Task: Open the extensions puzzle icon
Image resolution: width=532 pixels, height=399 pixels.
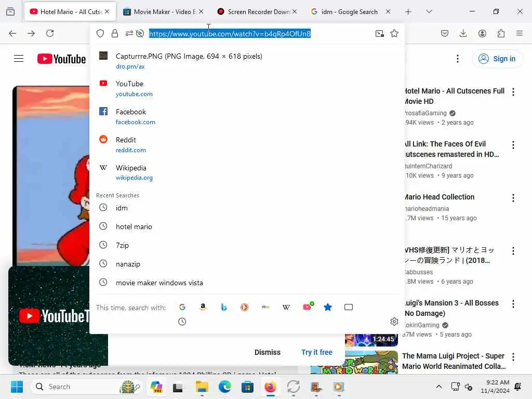Action: coord(501,33)
